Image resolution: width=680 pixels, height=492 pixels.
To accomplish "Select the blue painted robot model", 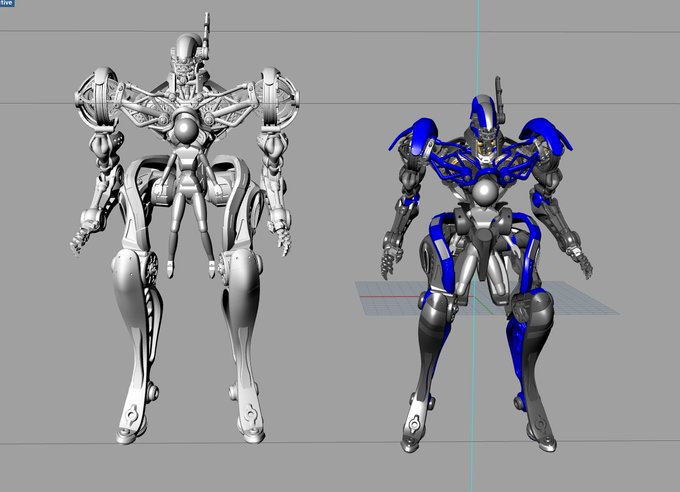I will point(487,265).
